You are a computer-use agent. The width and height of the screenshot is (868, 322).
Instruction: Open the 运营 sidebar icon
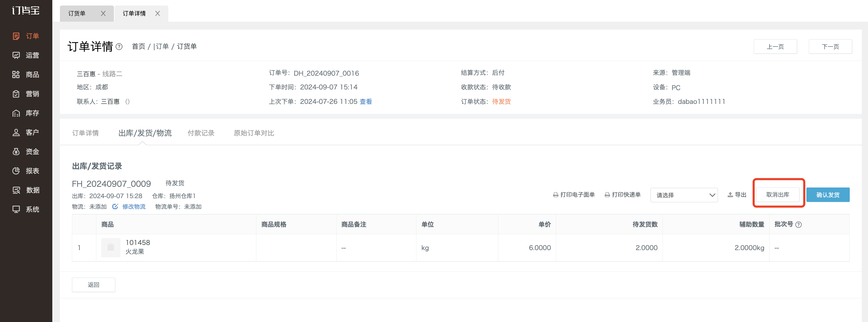(x=16, y=55)
